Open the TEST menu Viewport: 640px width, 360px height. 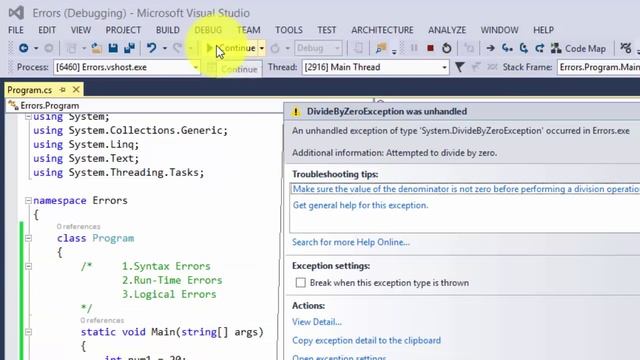327,30
